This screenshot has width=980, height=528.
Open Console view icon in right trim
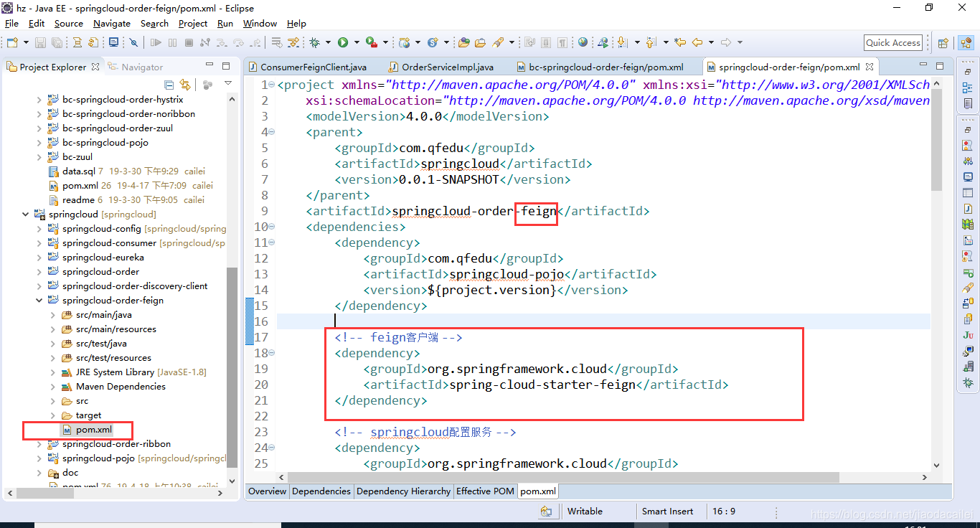(x=969, y=176)
